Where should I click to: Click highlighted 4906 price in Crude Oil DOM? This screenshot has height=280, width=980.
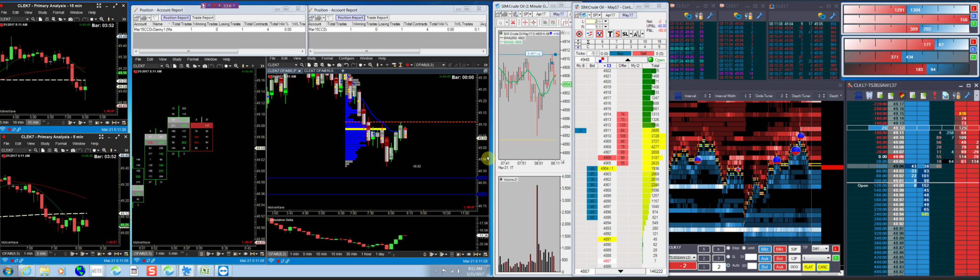click(x=607, y=158)
